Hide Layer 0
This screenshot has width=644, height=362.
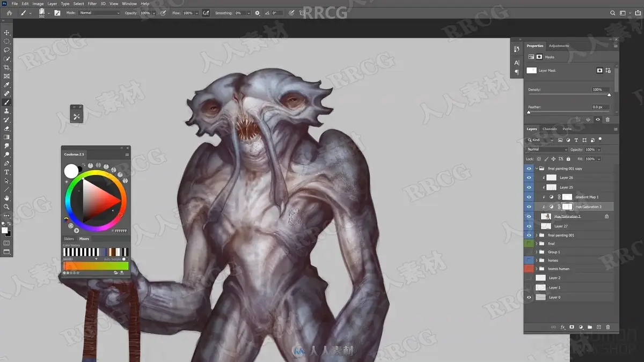pos(529,297)
